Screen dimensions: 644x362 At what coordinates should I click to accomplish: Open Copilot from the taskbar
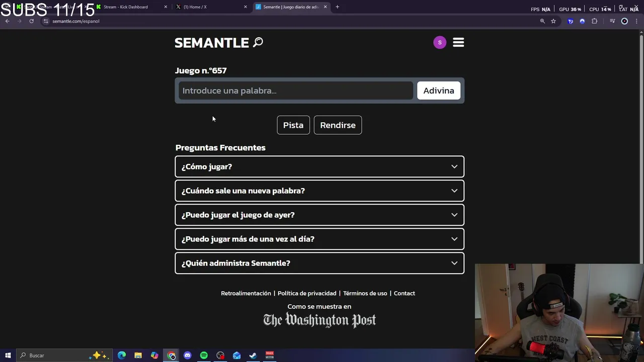tap(154, 355)
